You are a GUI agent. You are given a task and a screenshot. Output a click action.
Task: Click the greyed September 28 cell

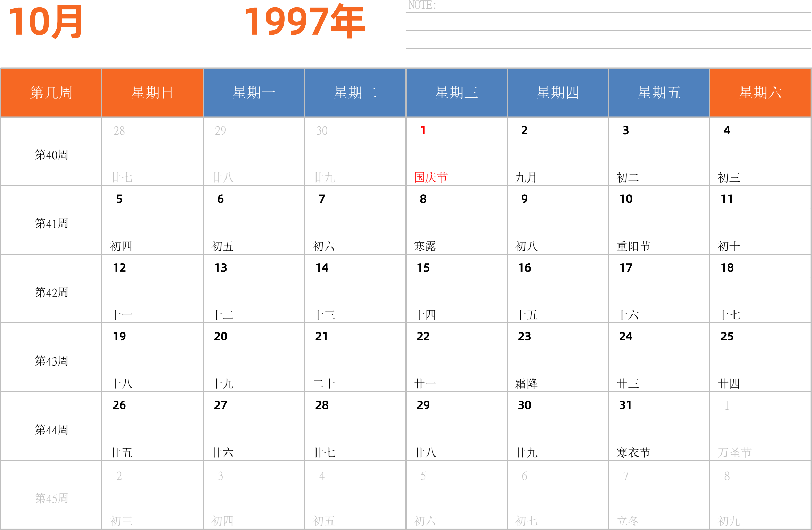coord(153,151)
